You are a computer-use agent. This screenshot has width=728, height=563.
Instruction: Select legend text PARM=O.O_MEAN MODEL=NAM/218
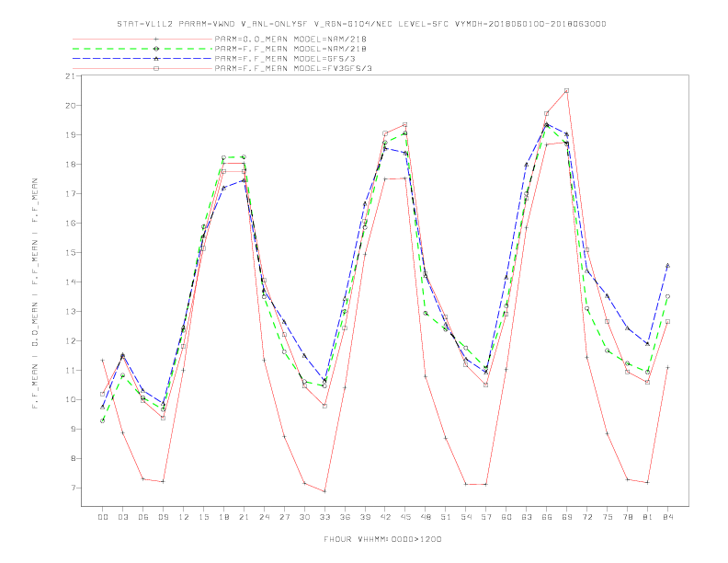(290, 39)
